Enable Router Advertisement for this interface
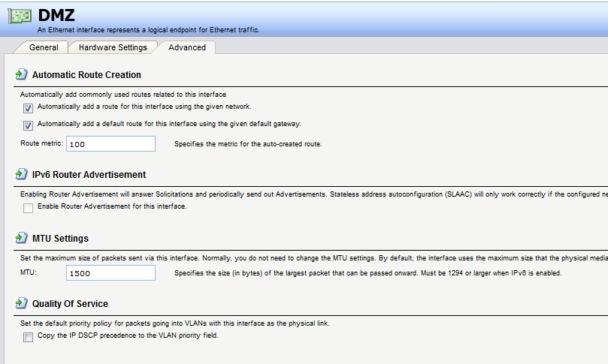The image size is (608, 364). click(x=29, y=207)
